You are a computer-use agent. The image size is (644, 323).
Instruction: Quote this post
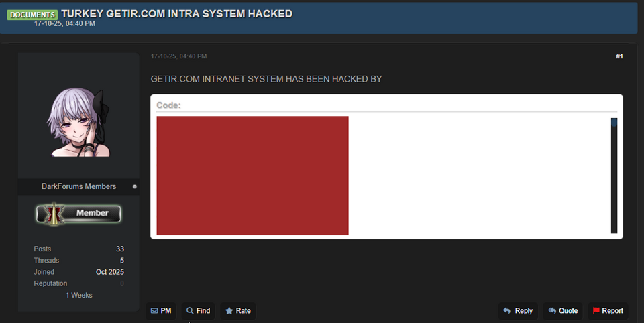point(563,311)
